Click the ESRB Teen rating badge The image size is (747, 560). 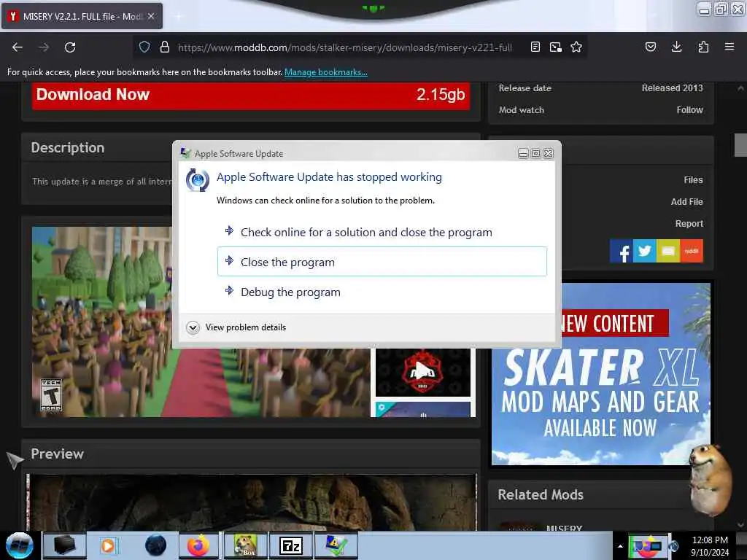[x=51, y=395]
